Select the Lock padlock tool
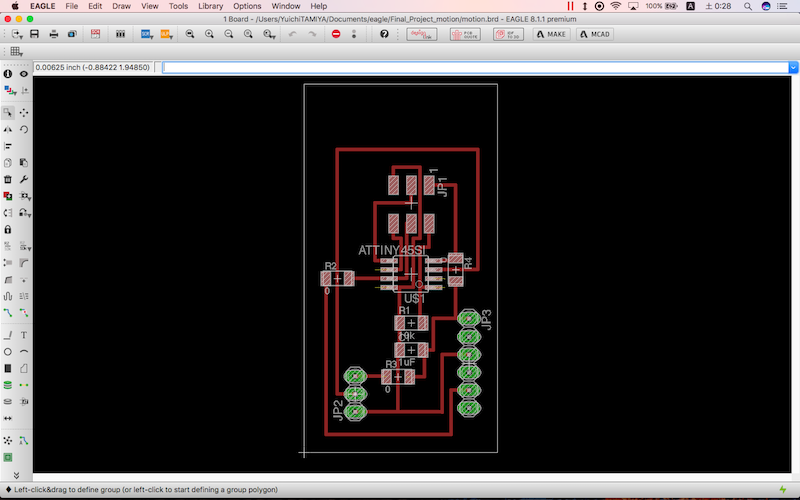 [x=8, y=230]
